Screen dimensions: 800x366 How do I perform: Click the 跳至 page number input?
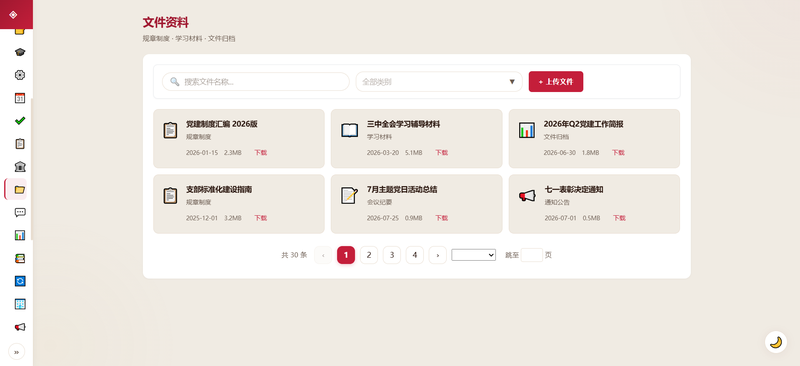[x=532, y=255]
